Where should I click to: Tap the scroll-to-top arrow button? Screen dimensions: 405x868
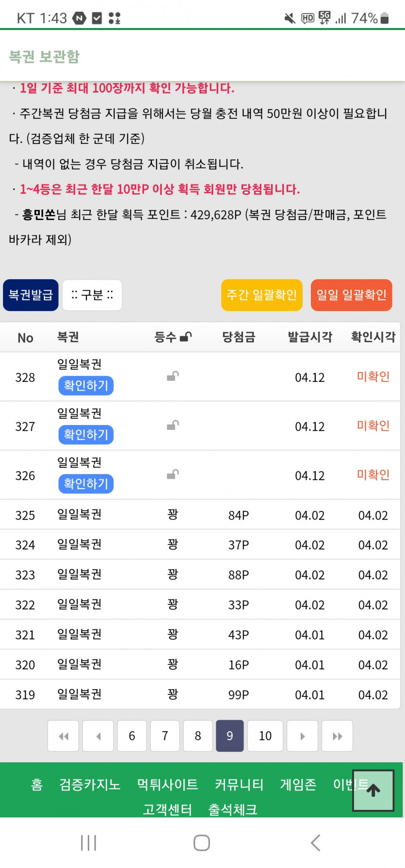[x=373, y=790]
